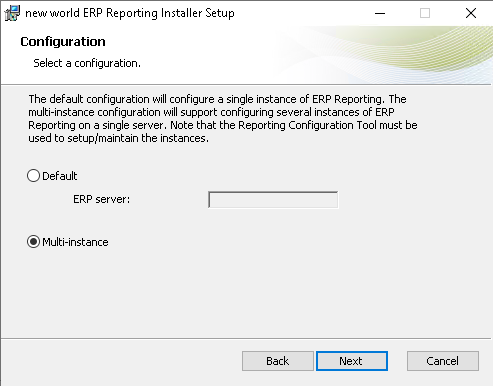Click the Configuration page heading
Screen dimensions: 493x386
(x=63, y=42)
